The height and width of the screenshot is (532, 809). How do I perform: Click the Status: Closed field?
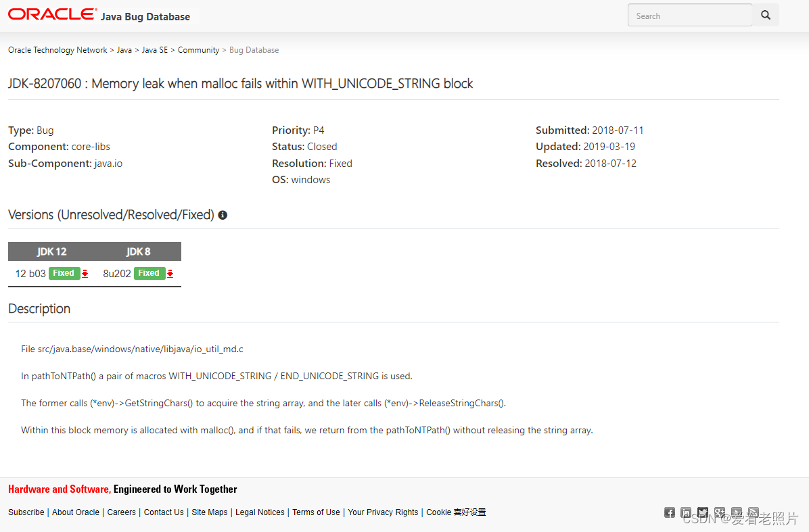tap(304, 147)
